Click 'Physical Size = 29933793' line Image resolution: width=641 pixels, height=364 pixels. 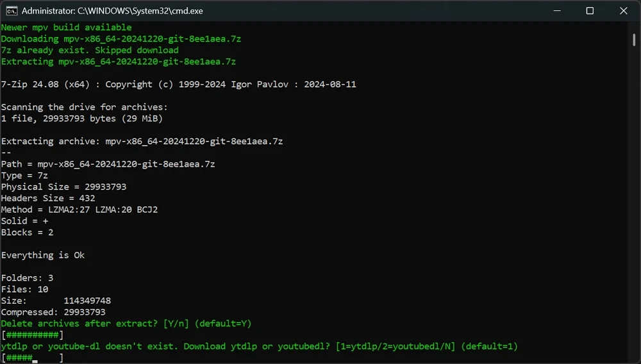coord(63,186)
